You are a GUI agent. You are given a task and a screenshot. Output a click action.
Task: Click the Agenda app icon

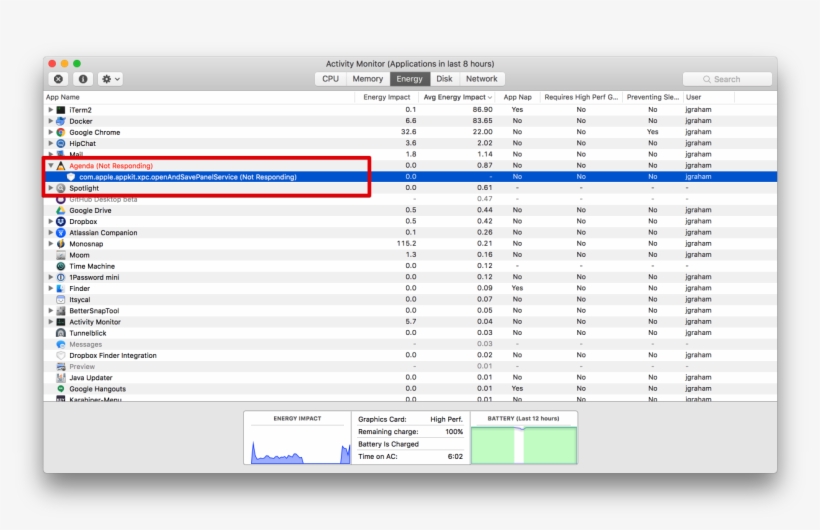[x=61, y=166]
